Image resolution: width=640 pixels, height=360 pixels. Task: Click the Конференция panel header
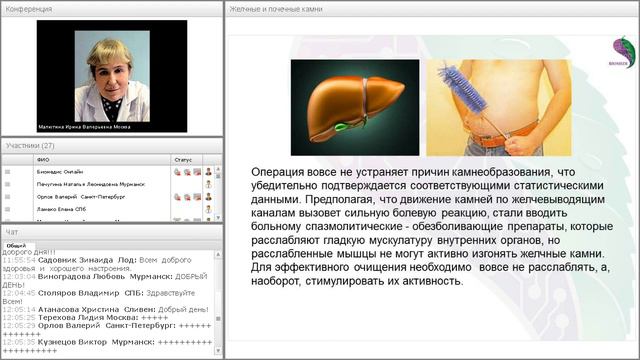click(112, 9)
